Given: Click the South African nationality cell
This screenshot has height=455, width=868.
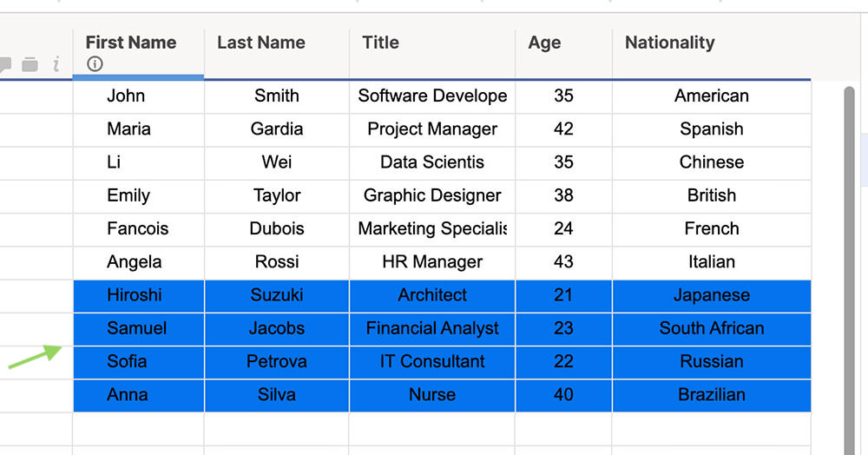Looking at the screenshot, I should [712, 329].
